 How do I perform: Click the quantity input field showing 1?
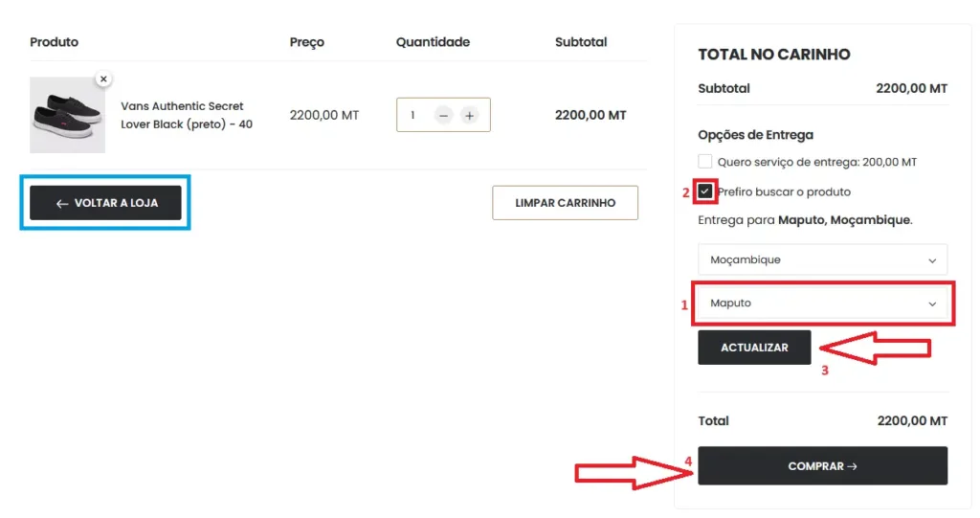(x=413, y=115)
